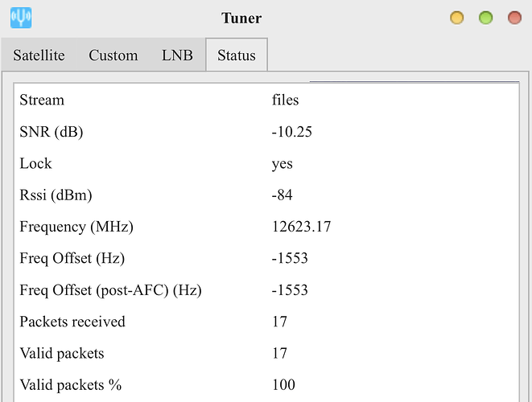The image size is (532, 402).
Task: Select the Packets received label
Action: (72, 322)
